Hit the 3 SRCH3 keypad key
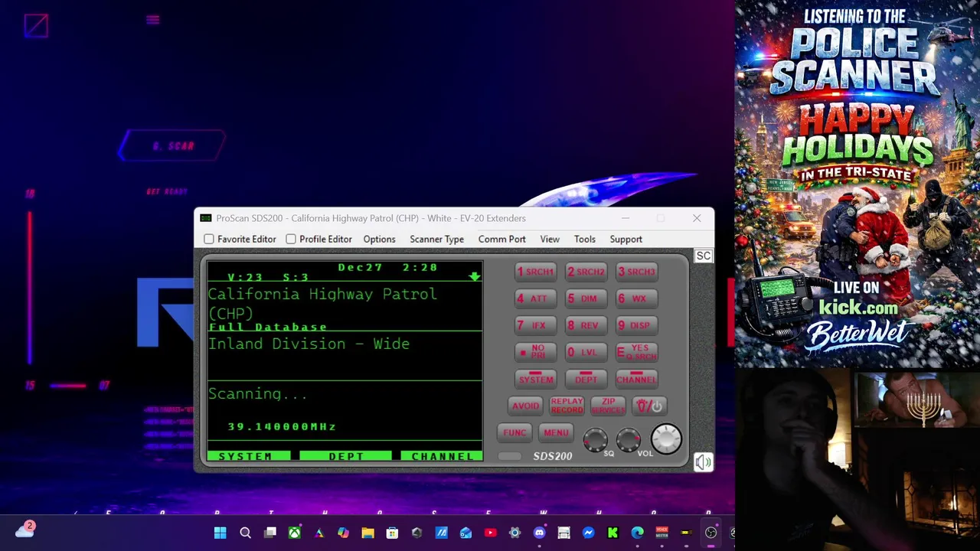 coord(636,272)
